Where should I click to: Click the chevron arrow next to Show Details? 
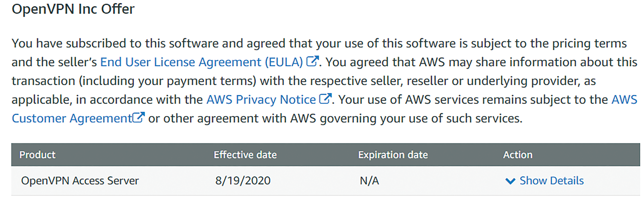pos(510,181)
